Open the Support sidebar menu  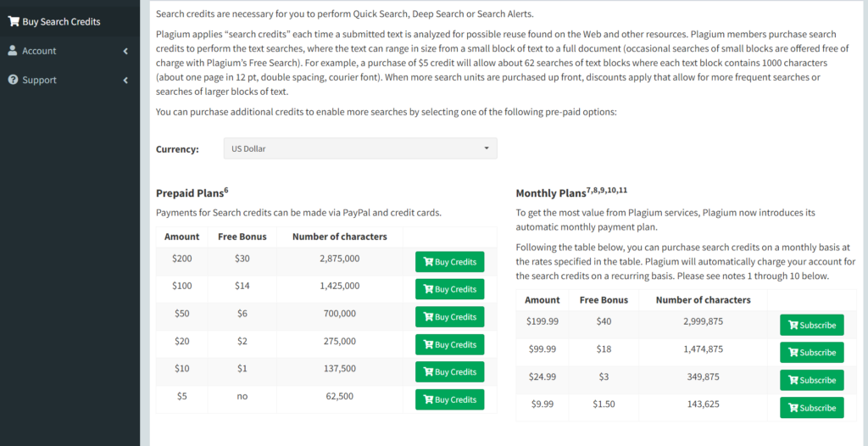click(70, 80)
